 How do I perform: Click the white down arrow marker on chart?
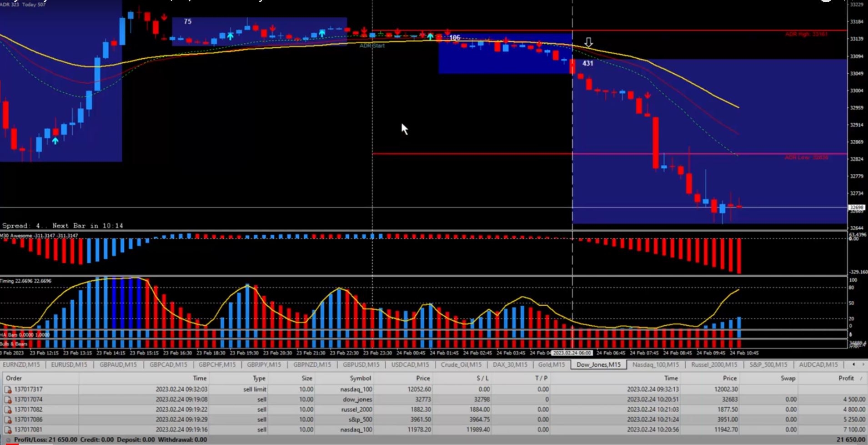tap(588, 43)
